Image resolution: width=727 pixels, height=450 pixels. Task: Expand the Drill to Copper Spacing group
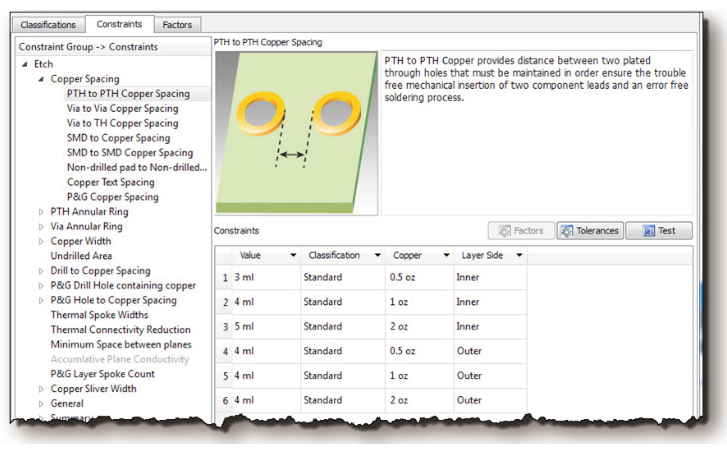tap(41, 271)
